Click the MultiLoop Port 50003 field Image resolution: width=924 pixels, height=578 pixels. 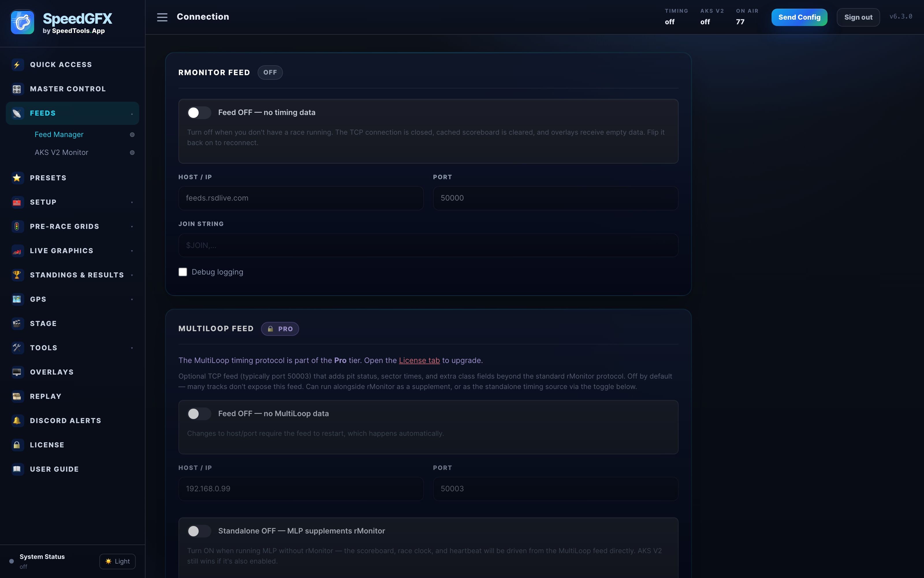555,489
